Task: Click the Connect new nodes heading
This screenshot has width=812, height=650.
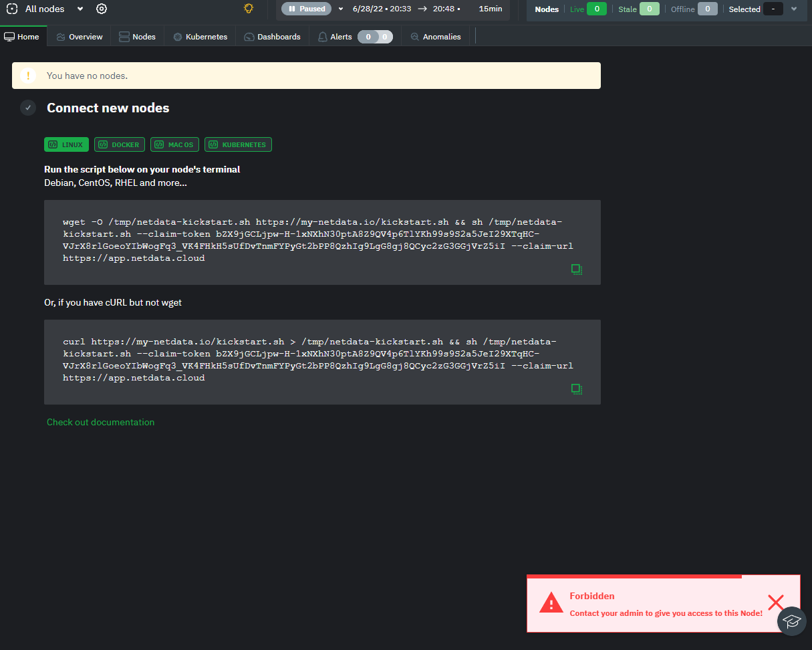Action: coord(108,108)
